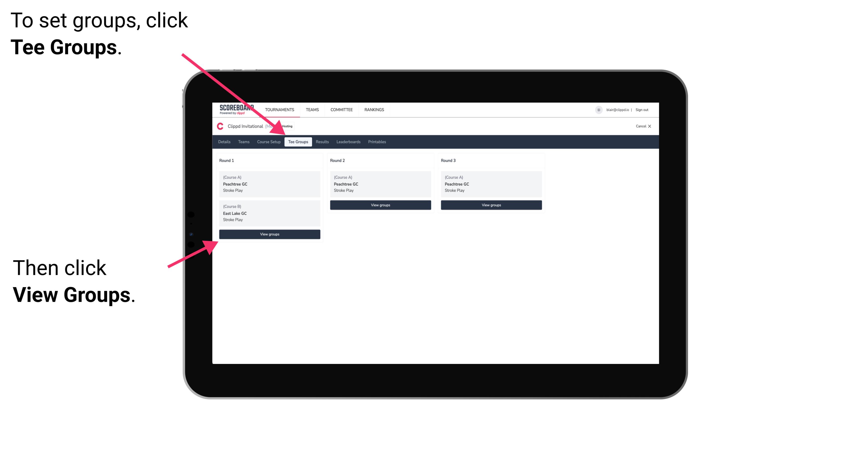The width and height of the screenshot is (868, 467).
Task: Click View Groups for Round 1
Action: (270, 235)
